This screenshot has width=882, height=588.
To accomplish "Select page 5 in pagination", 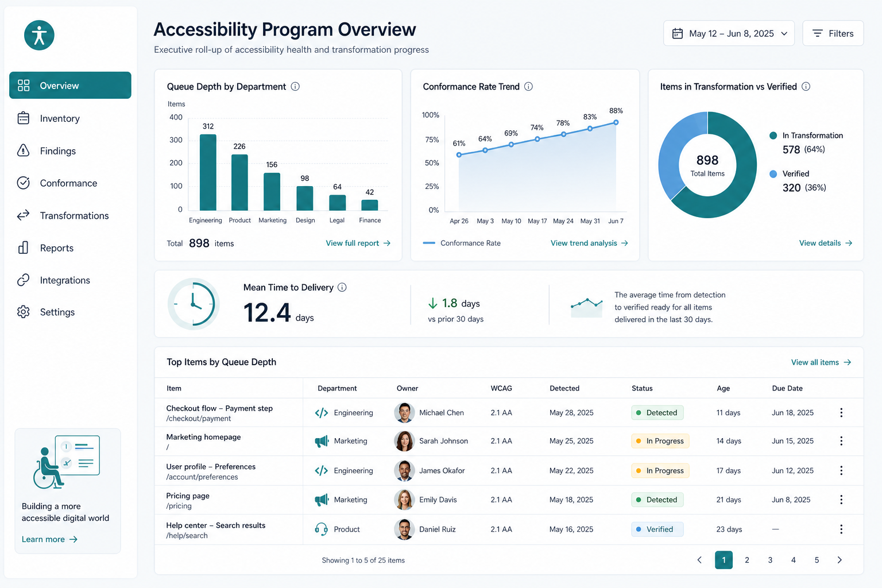I will pos(817,560).
